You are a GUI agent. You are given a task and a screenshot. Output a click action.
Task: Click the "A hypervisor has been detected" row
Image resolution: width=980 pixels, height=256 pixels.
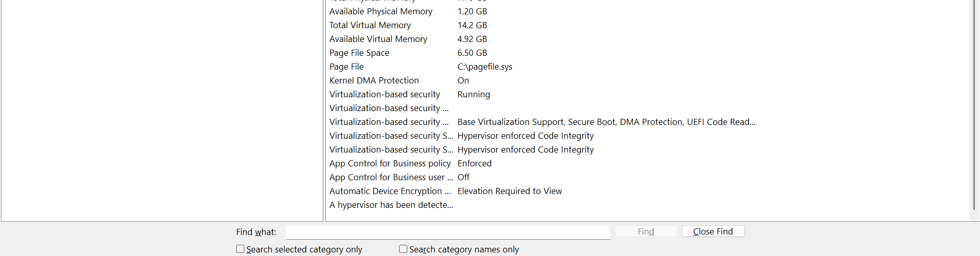click(391, 205)
